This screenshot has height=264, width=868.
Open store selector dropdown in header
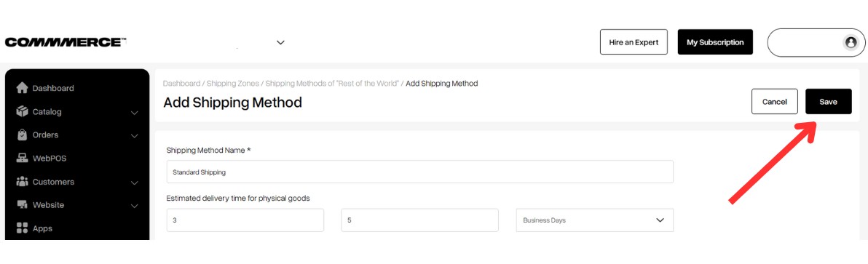point(280,42)
